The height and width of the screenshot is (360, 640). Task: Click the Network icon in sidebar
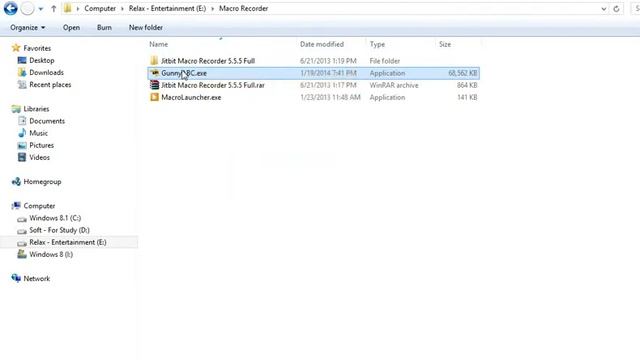[x=16, y=278]
